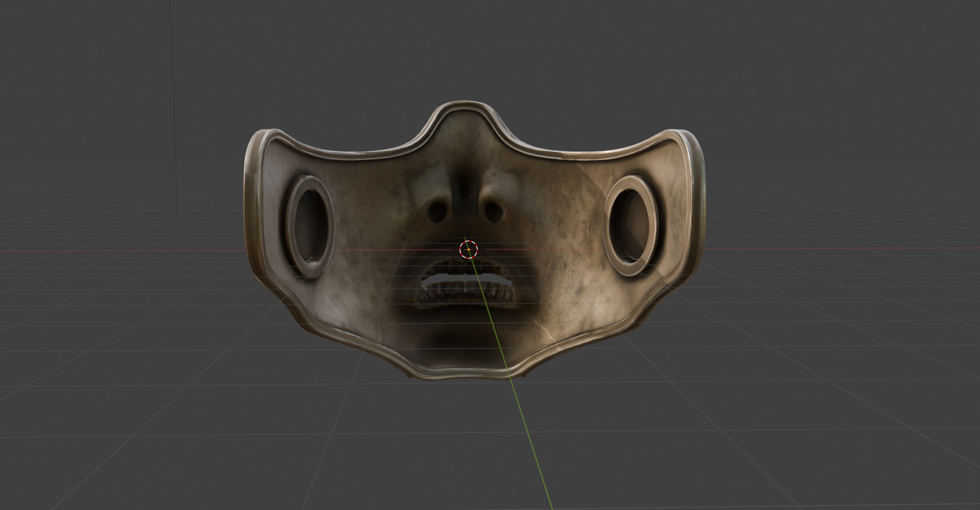The image size is (980, 510).
Task: Click the right round vent ring on mask
Action: (x=631, y=226)
